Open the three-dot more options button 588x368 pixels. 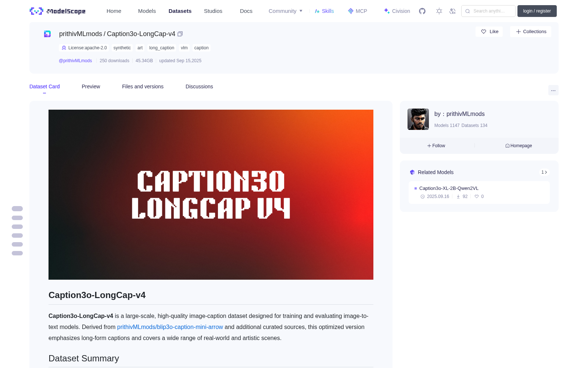pyautogui.click(x=553, y=90)
